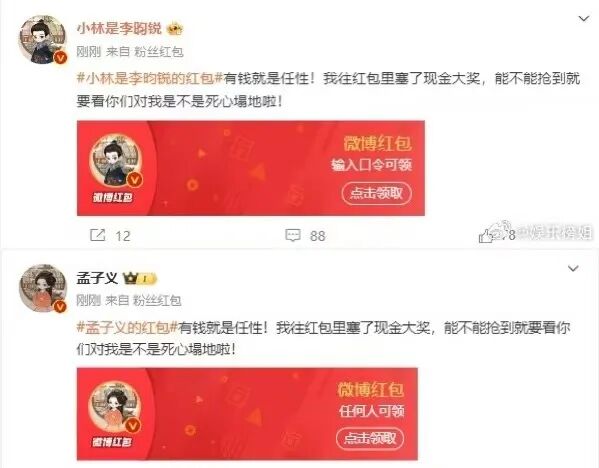599x468 pixels.
Task: Click avatar inside first red envelope banner
Action: click(116, 161)
